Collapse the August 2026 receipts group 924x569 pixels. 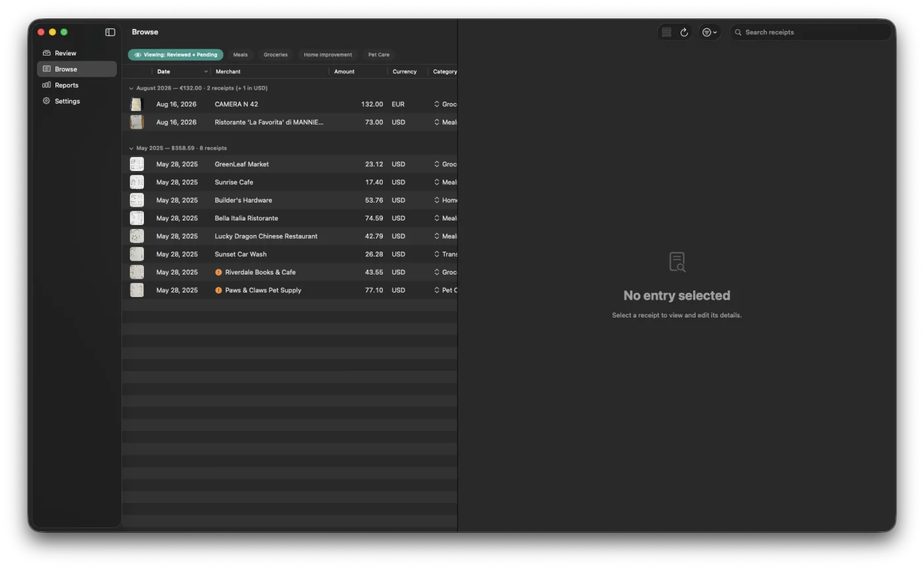tap(131, 88)
